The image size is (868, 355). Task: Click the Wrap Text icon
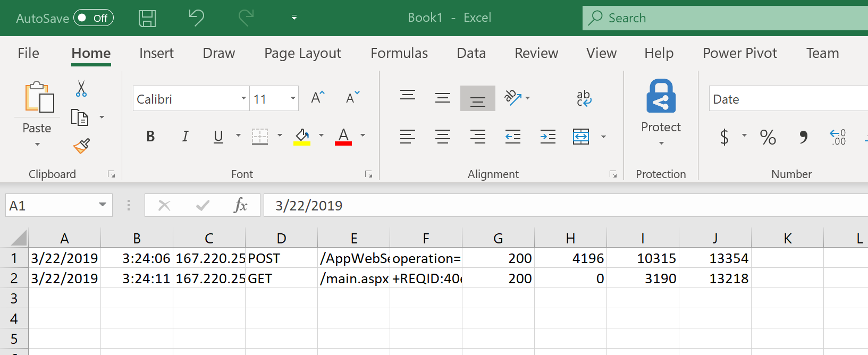point(584,98)
